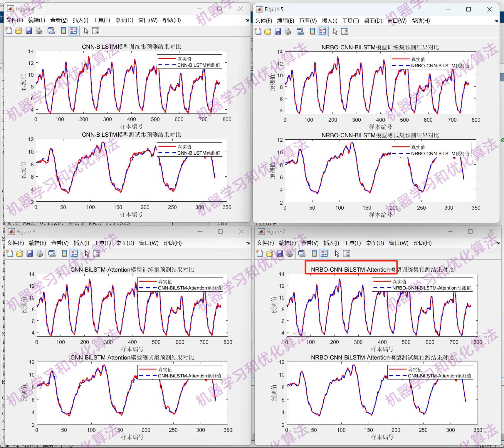The width and height of the screenshot is (504, 448).
Task: Expand 插入(I) menu in Figure 4
Action: coord(80,20)
